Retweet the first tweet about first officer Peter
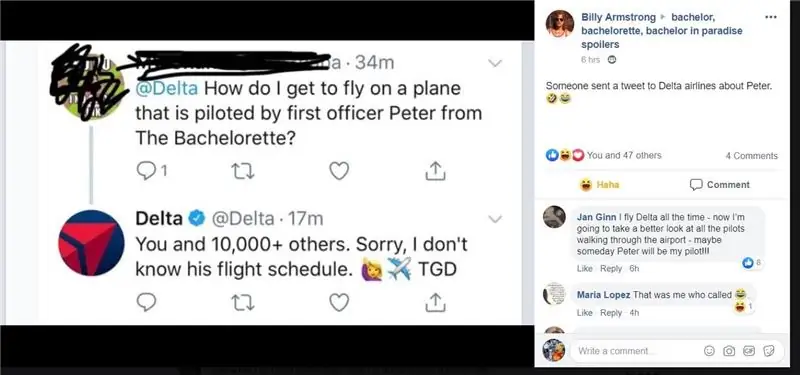 243,171
